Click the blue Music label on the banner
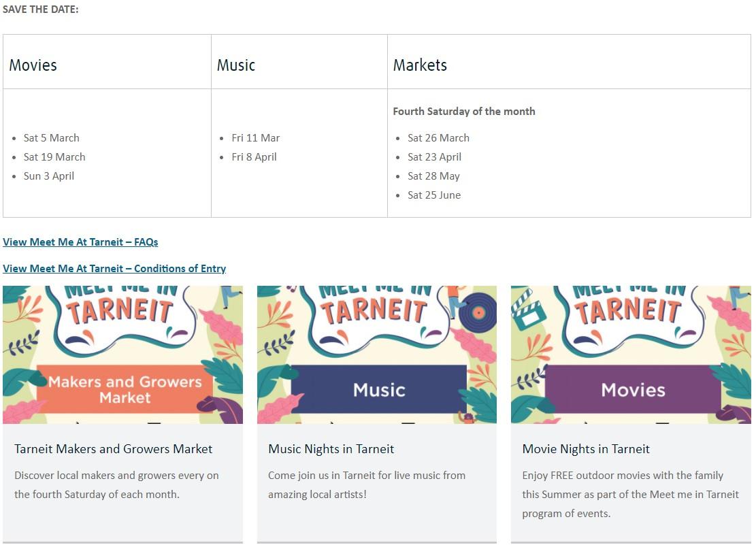Screen dimensions: 756x545 (x=379, y=390)
